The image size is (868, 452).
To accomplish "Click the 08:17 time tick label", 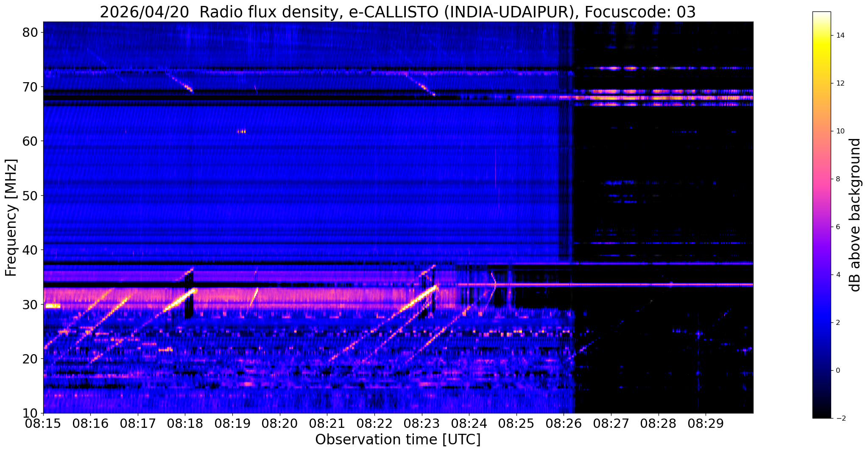I will click(x=137, y=424).
